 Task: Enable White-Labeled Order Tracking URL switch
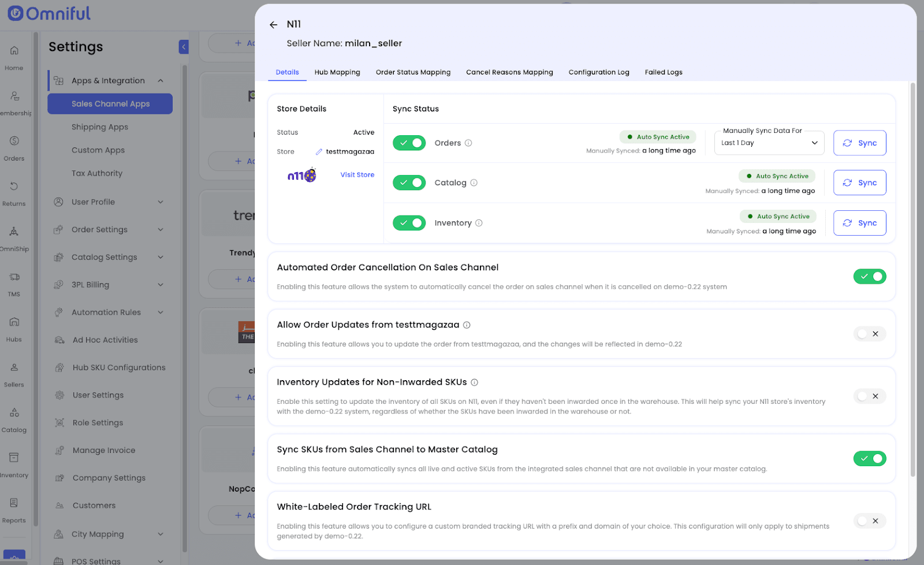tap(869, 521)
